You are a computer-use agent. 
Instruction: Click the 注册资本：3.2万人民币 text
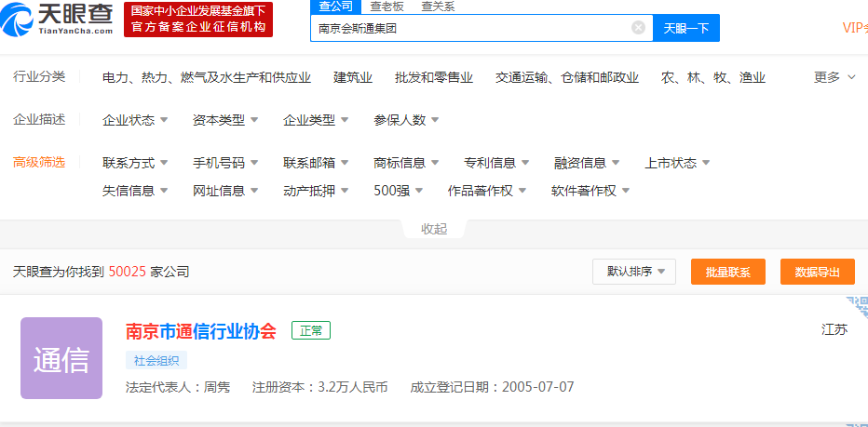[x=320, y=387]
